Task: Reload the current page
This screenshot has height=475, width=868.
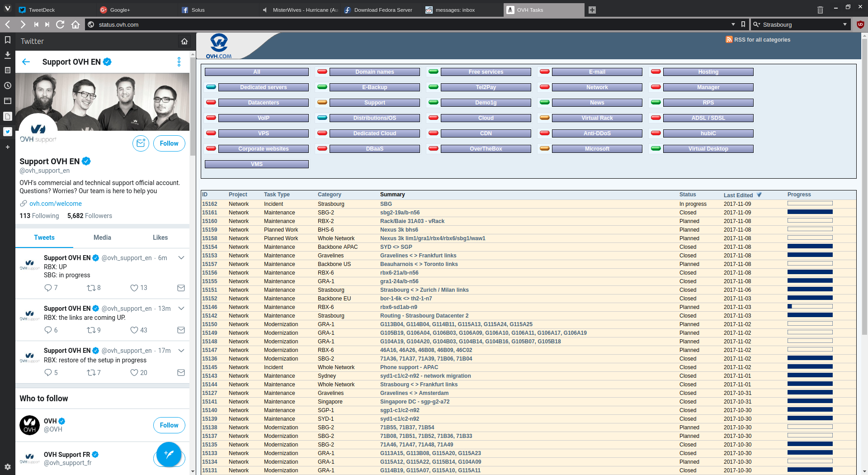Action: tap(60, 24)
